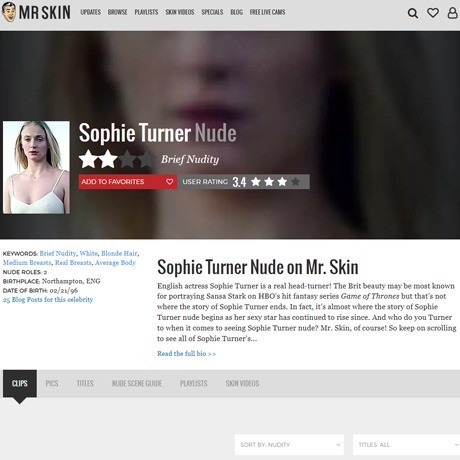Switch to the Titles tab
The image size is (460, 460).
85,384
